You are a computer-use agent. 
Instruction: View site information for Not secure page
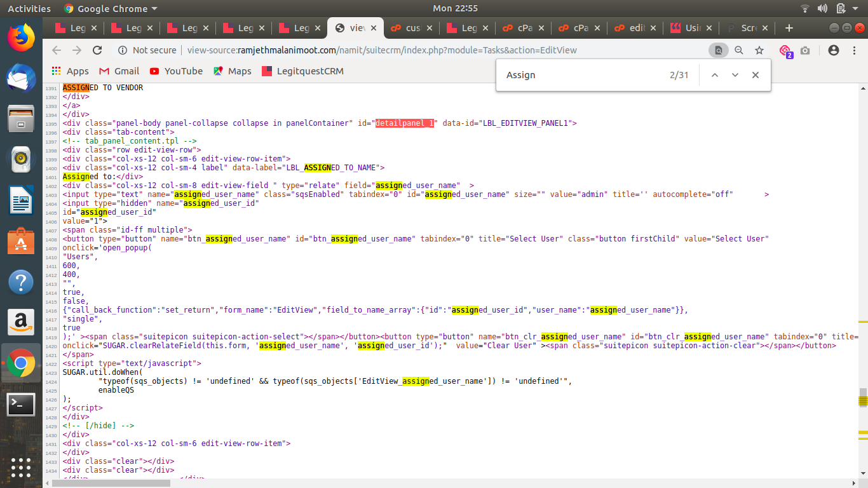click(x=147, y=50)
